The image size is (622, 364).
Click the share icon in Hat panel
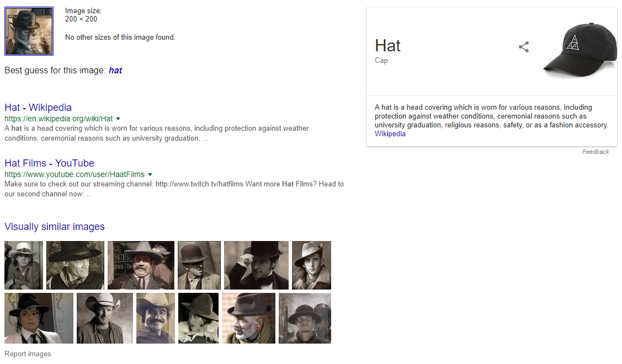[524, 47]
